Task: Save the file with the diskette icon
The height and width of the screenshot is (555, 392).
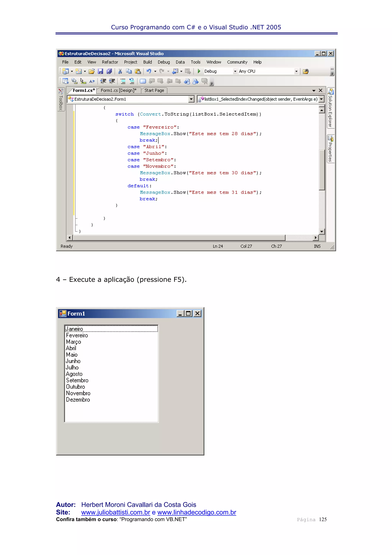Action: [100, 71]
